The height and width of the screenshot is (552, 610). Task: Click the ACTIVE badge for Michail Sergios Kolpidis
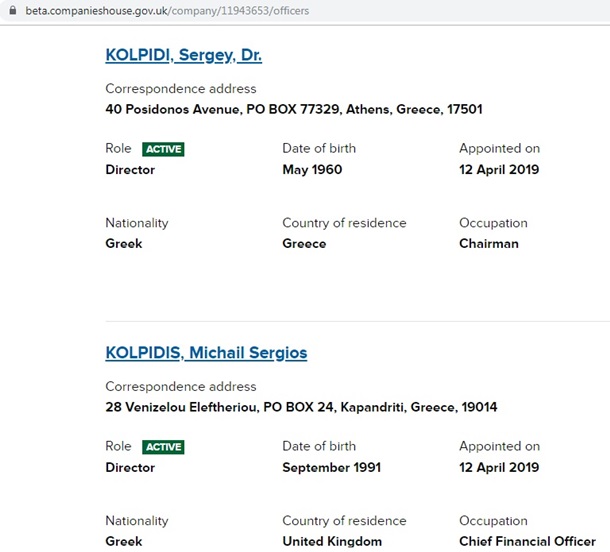click(163, 447)
